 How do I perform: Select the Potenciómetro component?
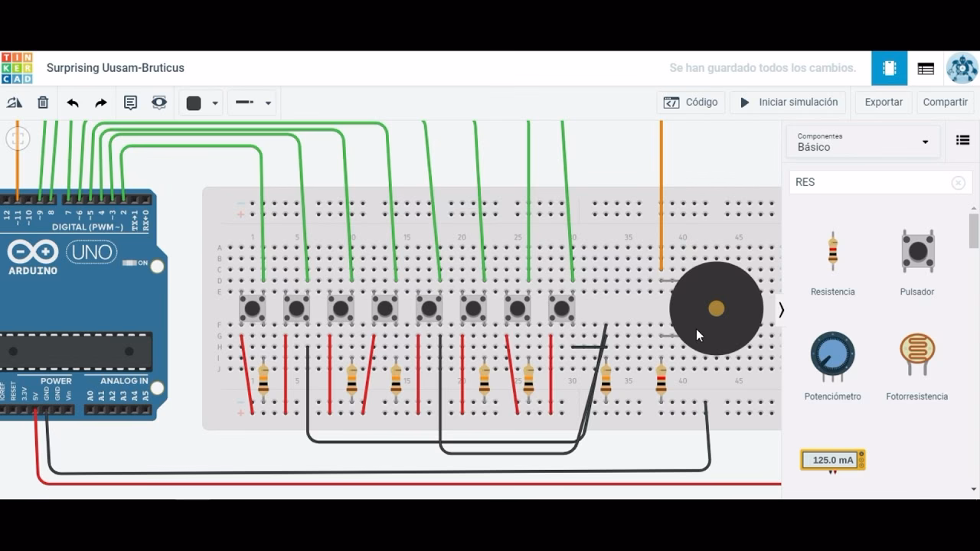pyautogui.click(x=833, y=366)
